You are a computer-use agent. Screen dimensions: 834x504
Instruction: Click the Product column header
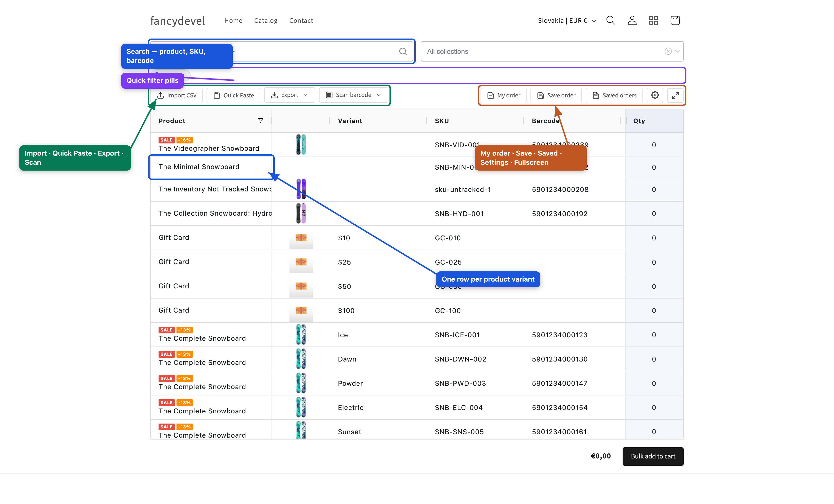[x=172, y=121]
